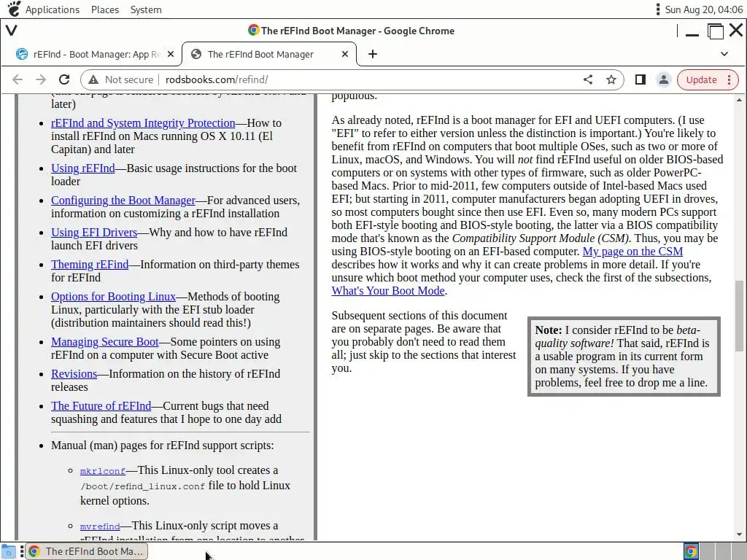Image resolution: width=747 pixels, height=560 pixels.
Task: Follow the Using rEFInd link
Action: (83, 168)
